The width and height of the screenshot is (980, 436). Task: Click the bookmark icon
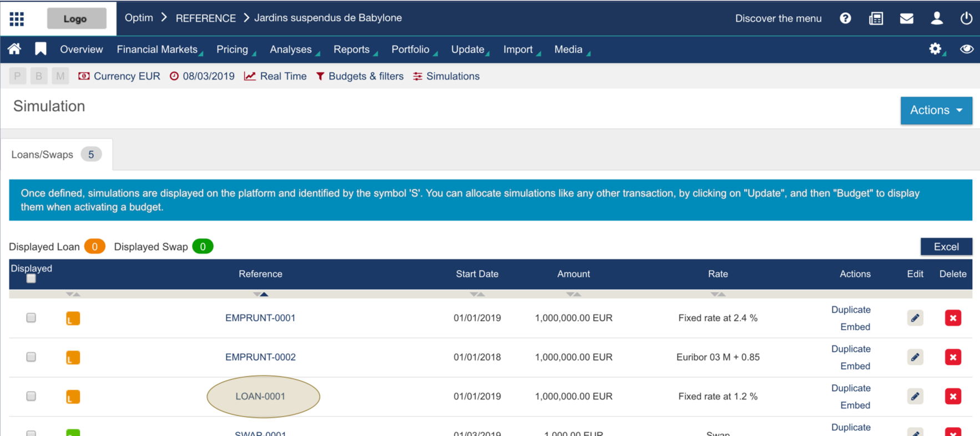pos(41,49)
